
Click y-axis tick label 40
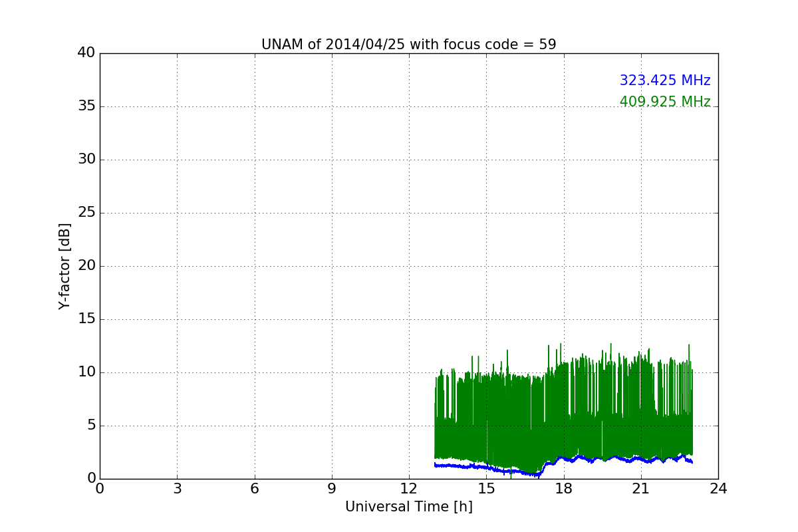pos(86,53)
